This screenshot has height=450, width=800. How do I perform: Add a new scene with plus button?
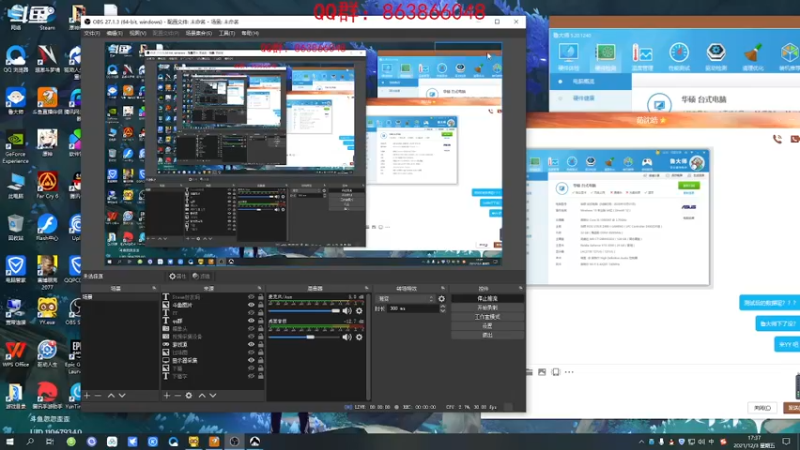[x=87, y=395]
